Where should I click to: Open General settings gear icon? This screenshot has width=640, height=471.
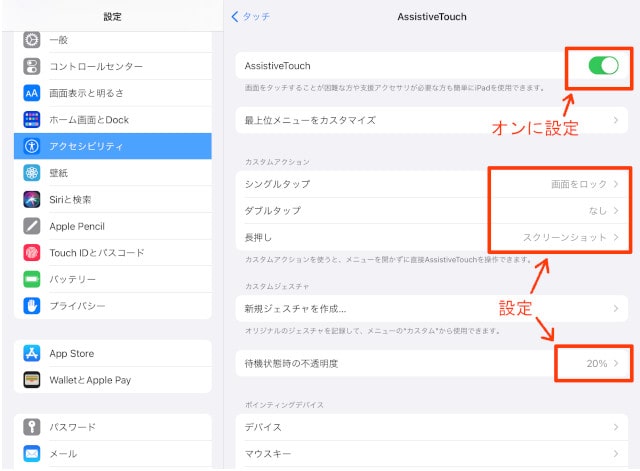(x=31, y=40)
